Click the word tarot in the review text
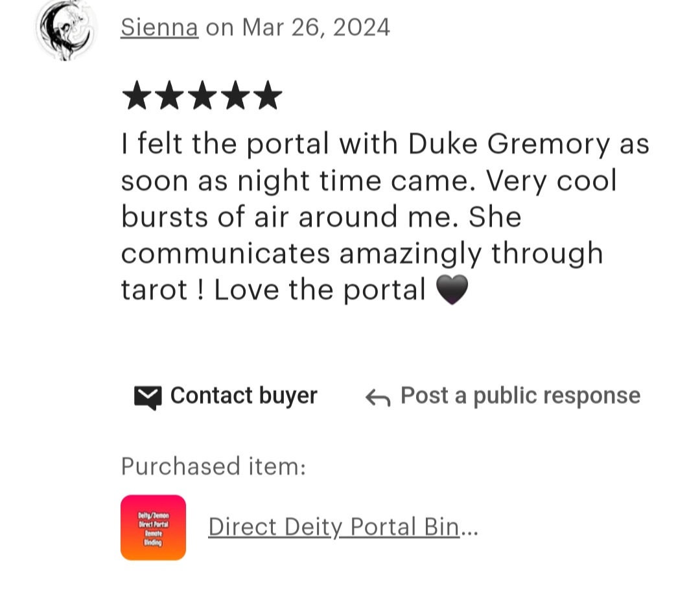 tap(154, 290)
